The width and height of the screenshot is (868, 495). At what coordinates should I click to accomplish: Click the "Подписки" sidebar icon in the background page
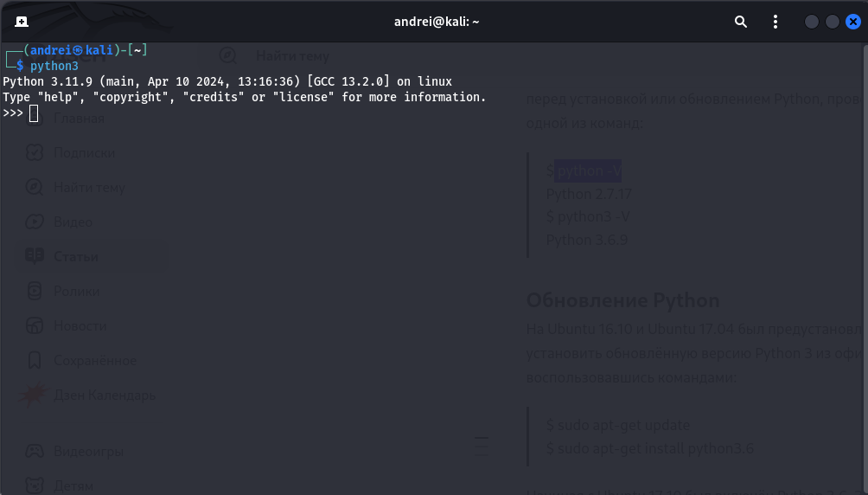pyautogui.click(x=35, y=152)
